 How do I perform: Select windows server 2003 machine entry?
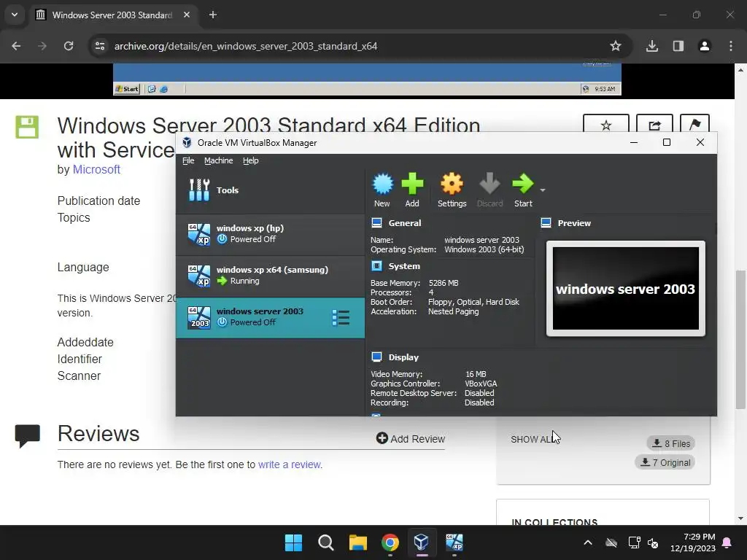[x=270, y=317]
